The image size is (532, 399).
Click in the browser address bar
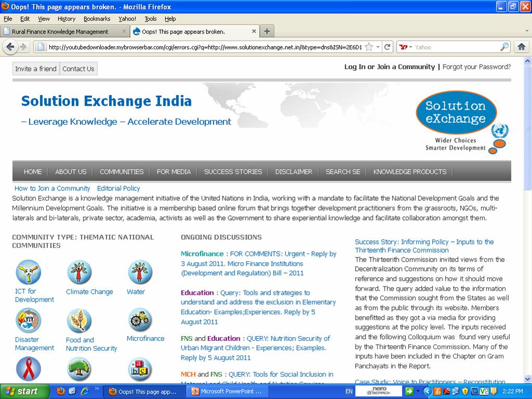click(204, 47)
